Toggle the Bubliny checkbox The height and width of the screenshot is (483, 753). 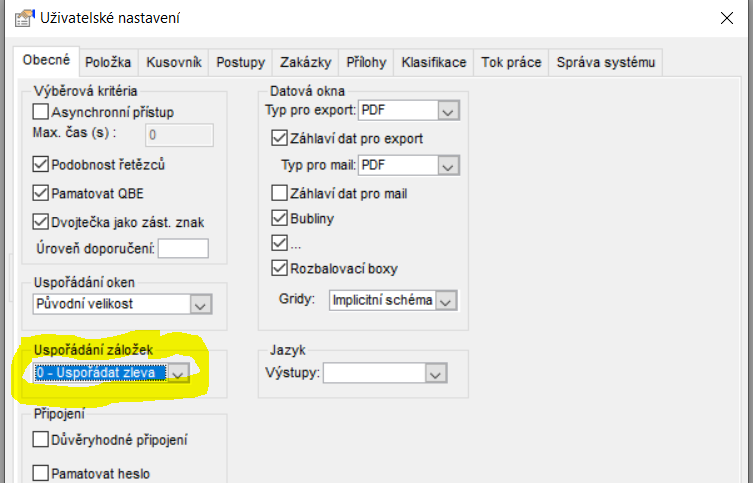(x=279, y=218)
